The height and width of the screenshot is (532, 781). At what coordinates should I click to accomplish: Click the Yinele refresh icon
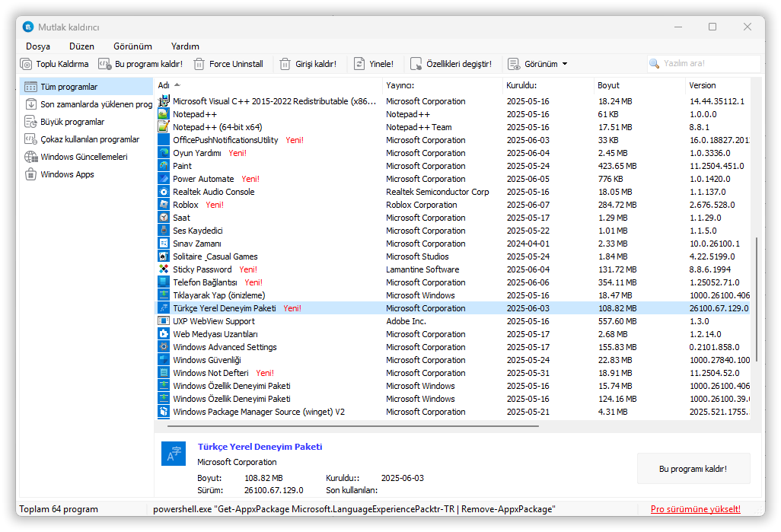pos(359,64)
